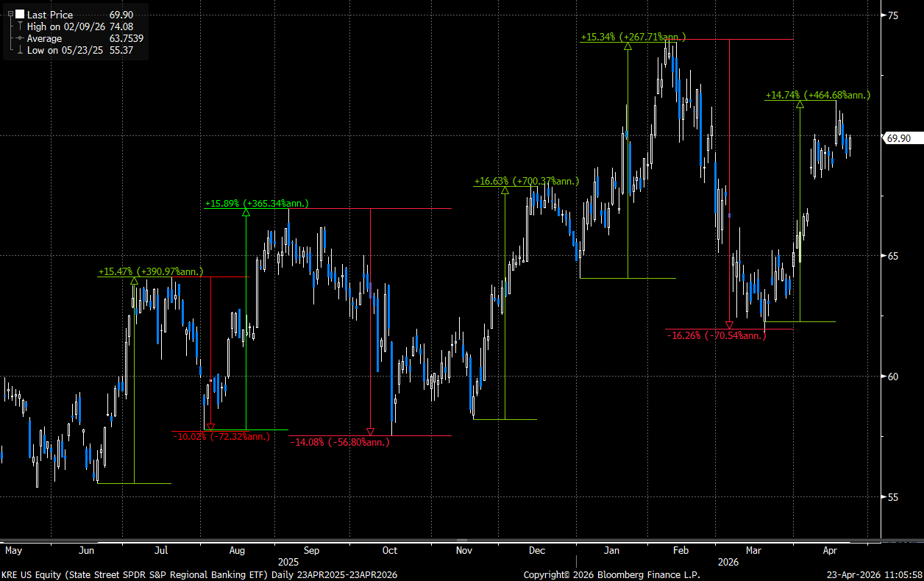Viewport: 924px width, 581px height.
Task: Select the '+15.47% (+390.97%ann.)' annotation label
Action: [150, 272]
